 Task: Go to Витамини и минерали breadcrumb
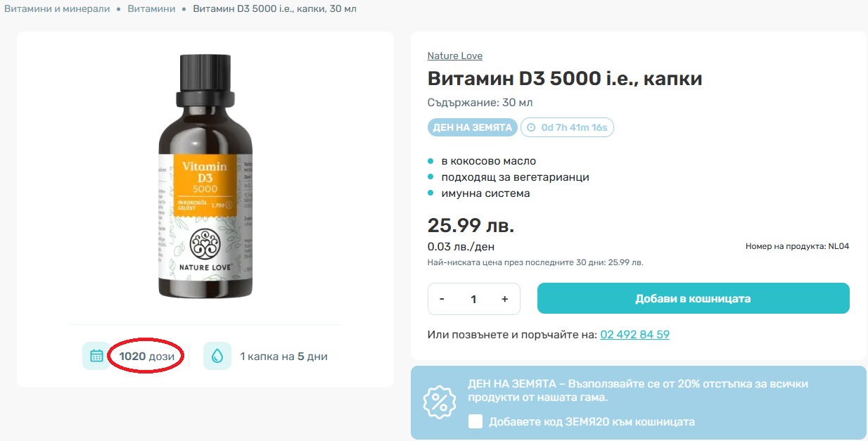(57, 9)
